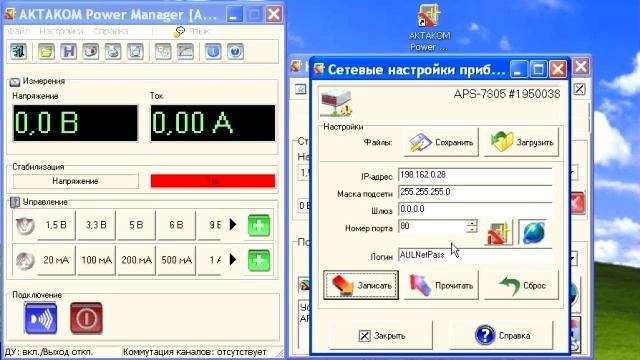Click the current reading 0,00 А display
640x360 pixels.
coord(213,123)
